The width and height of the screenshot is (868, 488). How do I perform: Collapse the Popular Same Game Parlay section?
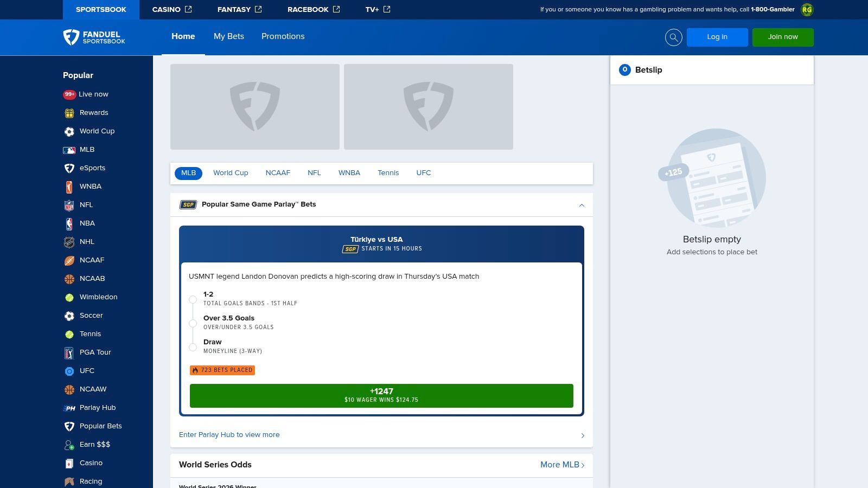(582, 205)
